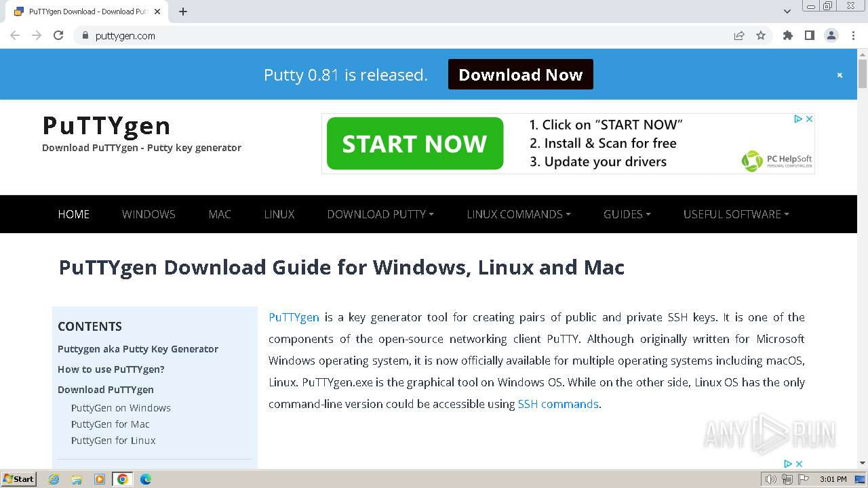The height and width of the screenshot is (488, 868).
Task: Click the PuTTYgen site title
Action: (x=106, y=126)
